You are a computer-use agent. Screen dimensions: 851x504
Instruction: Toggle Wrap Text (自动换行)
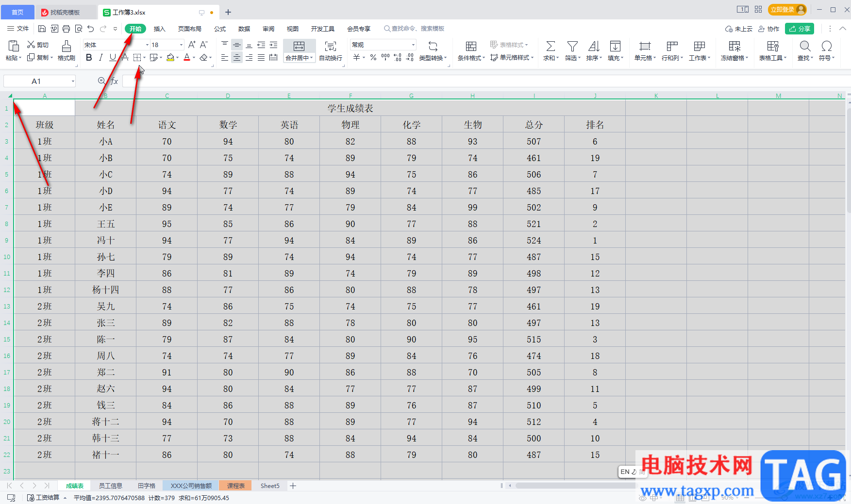pyautogui.click(x=331, y=50)
